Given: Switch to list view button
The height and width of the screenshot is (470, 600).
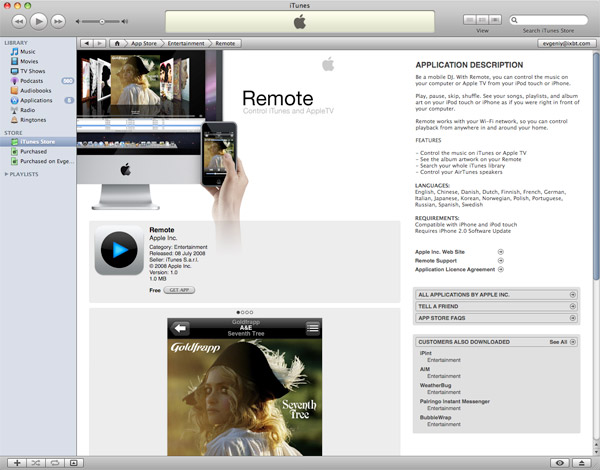Looking at the screenshot, I should [470, 20].
